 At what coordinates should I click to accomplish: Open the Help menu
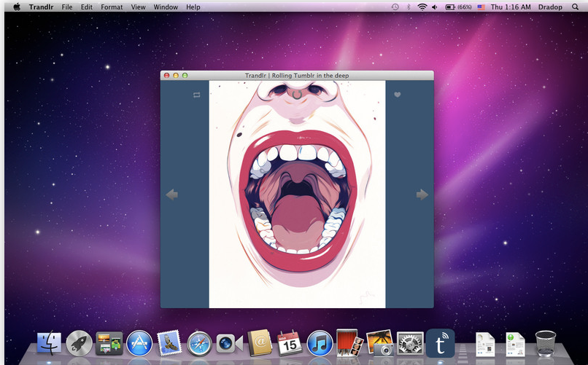click(x=193, y=7)
